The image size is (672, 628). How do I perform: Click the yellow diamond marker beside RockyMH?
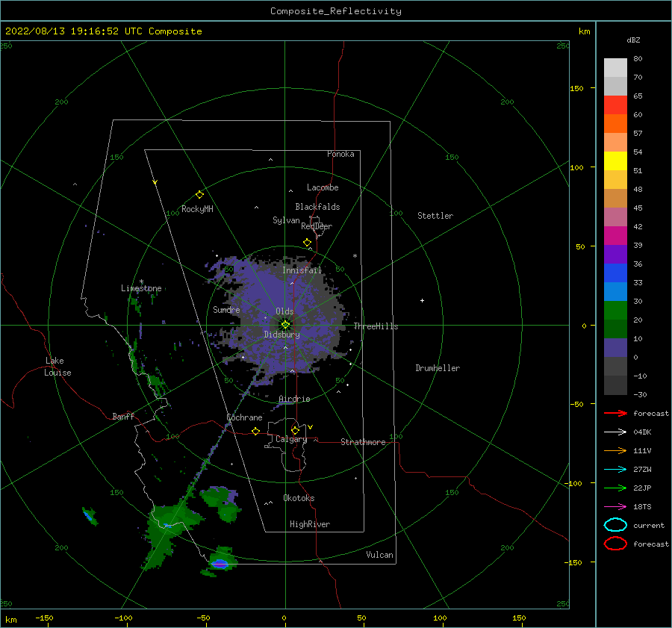[x=199, y=195]
